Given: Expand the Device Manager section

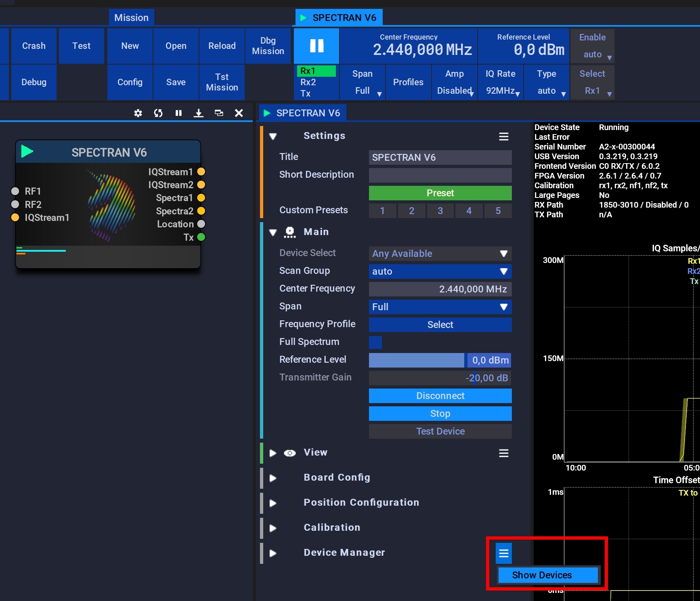Looking at the screenshot, I should coord(273,553).
